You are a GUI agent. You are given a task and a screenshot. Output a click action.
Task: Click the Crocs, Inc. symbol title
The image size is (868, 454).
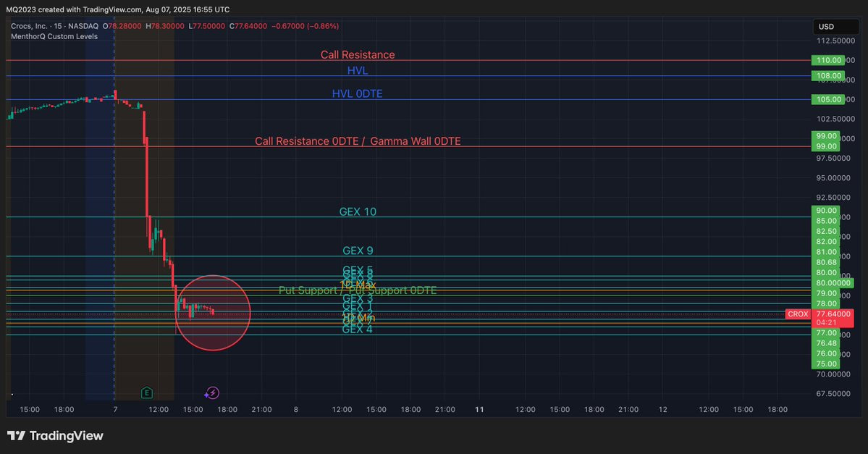[54, 26]
